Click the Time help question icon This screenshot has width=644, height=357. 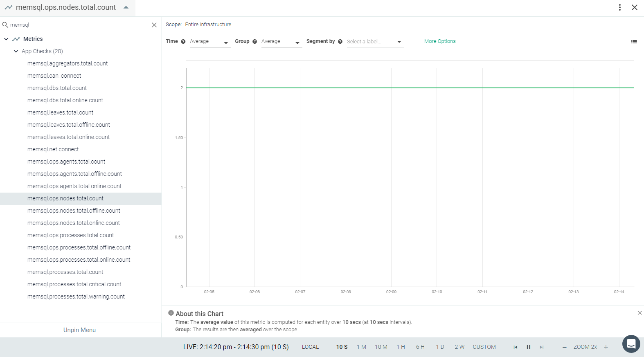coord(183,41)
